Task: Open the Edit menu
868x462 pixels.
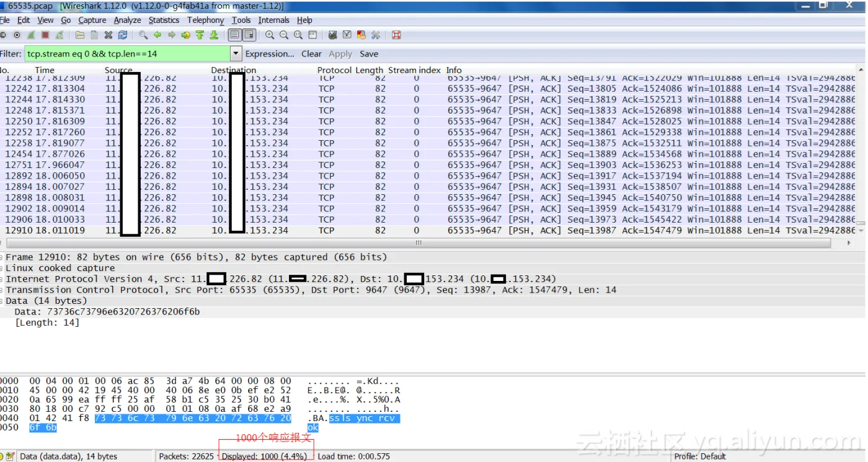Action: click(x=24, y=20)
